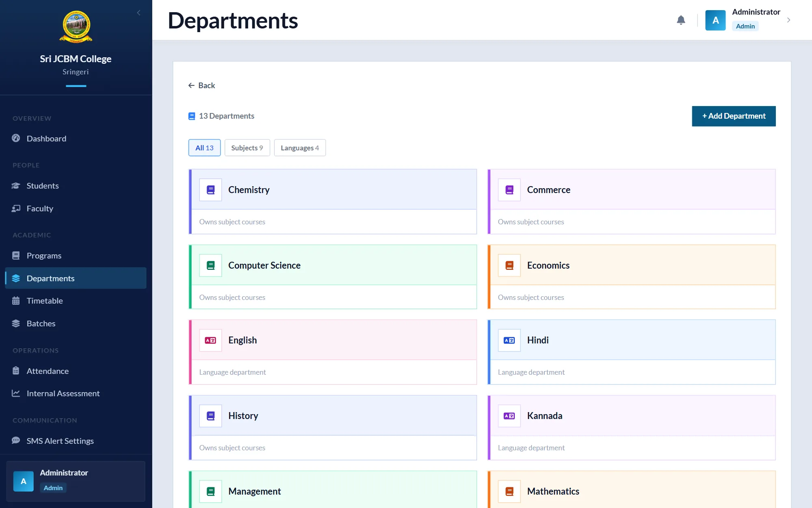
Task: Click the Commerce department book icon
Action: [509, 190]
